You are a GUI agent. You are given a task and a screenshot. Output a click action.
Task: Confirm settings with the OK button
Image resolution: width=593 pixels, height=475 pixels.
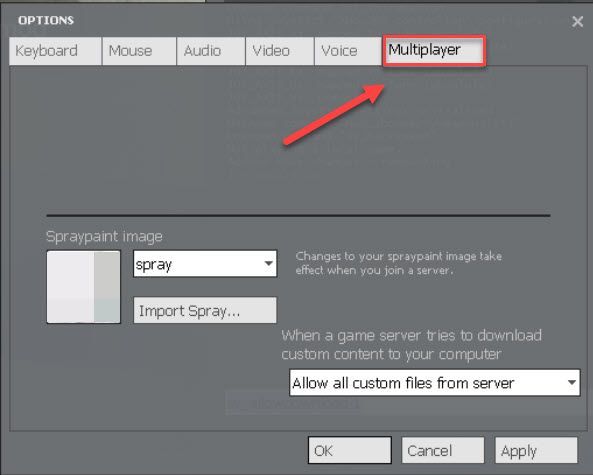point(349,450)
